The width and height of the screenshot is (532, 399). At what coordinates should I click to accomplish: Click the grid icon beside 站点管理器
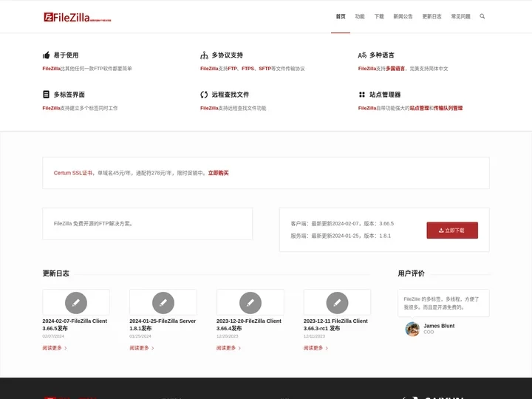(362, 95)
